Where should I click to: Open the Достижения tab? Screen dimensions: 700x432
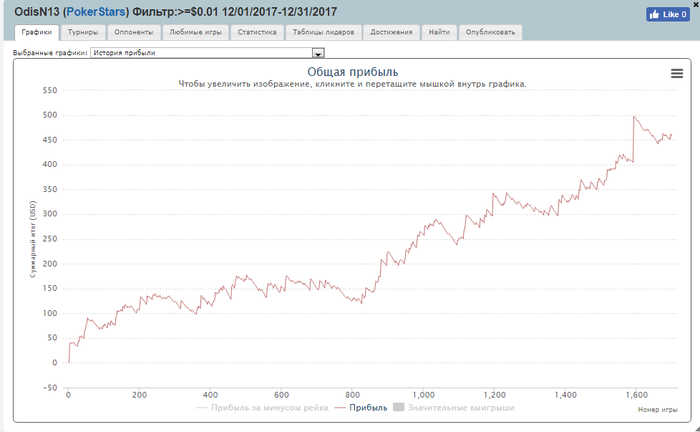tap(392, 32)
